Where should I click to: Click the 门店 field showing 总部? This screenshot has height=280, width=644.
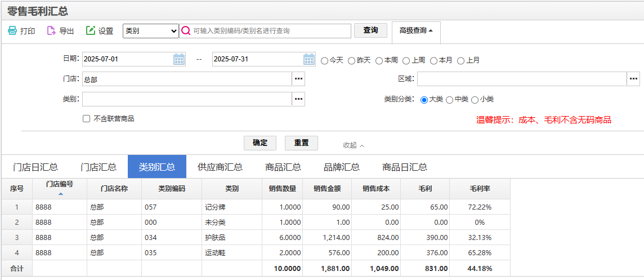187,79
